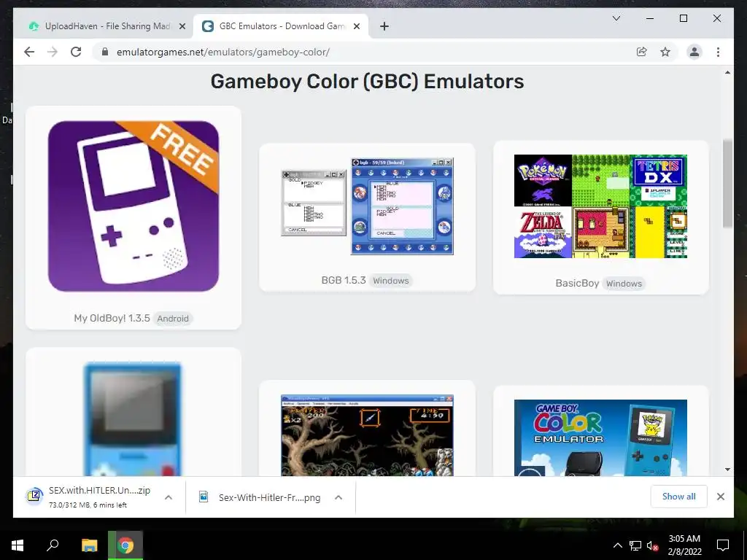Switch to the UploadHaven tab
The image size is (747, 560).
(x=107, y=26)
